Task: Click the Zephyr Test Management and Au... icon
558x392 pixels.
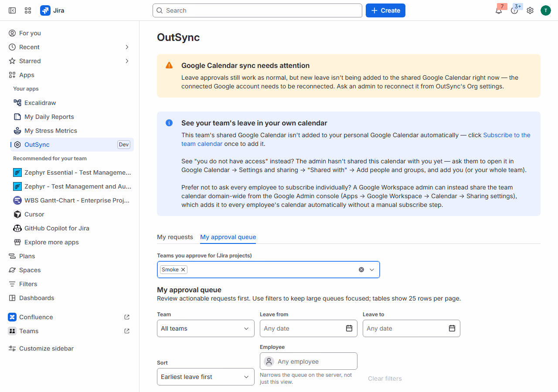Action: (17, 186)
